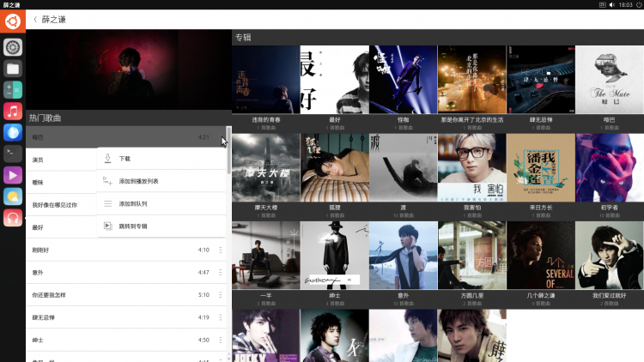Open album cover 那是你离开了北京的生活

point(472,80)
